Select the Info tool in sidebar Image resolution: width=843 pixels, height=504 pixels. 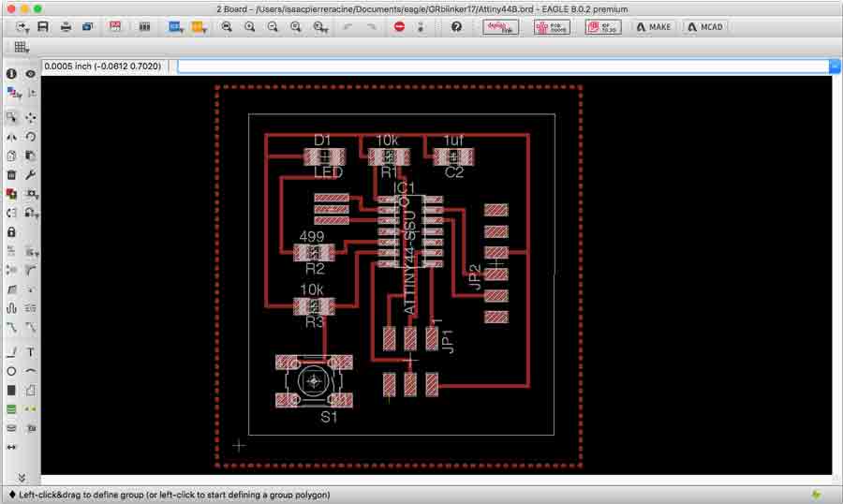pos(11,73)
